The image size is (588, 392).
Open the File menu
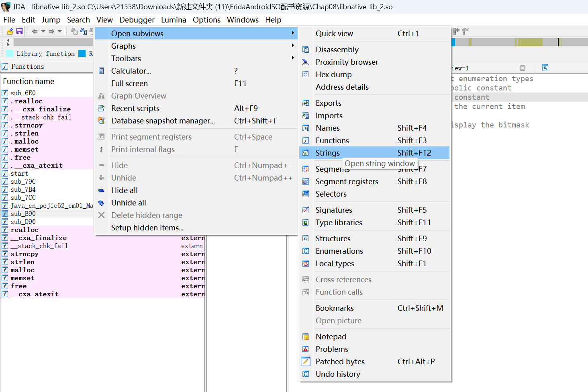(9, 20)
